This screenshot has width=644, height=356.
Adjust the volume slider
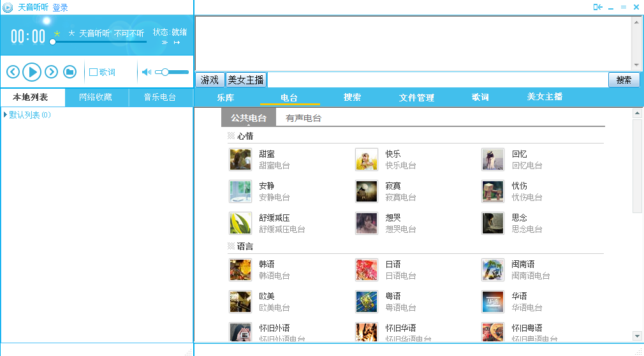click(172, 72)
